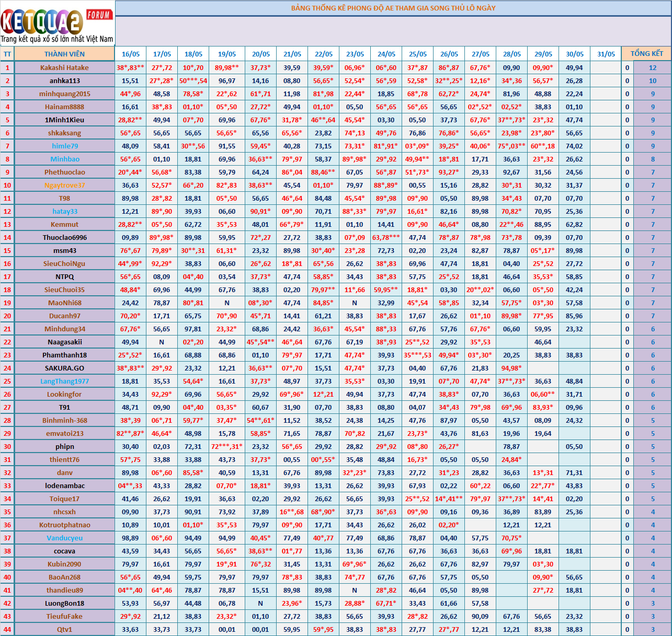Viewport: 672px width, 636px height.
Task: Open member name Kakashi Hatake
Action: pyautogui.click(x=64, y=67)
